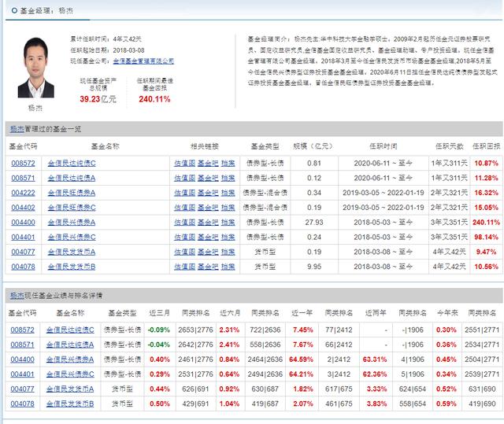The height and width of the screenshot is (424, 504).
Task: Open 金信民发货币A in performance ranking table
Action: point(70,389)
